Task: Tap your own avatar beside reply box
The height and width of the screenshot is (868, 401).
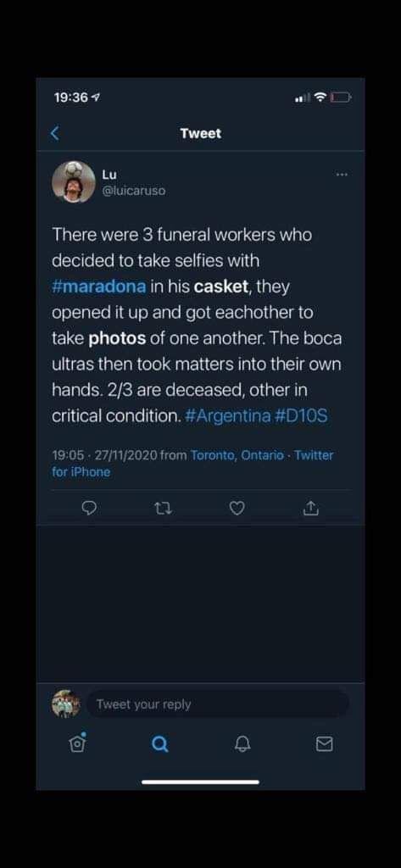Action: pyautogui.click(x=66, y=704)
